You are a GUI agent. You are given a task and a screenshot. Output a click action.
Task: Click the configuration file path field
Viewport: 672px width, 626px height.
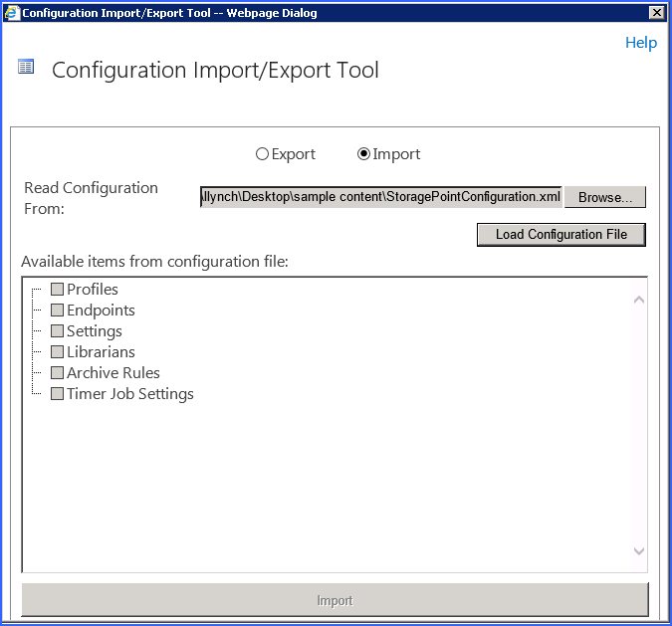coord(380,197)
